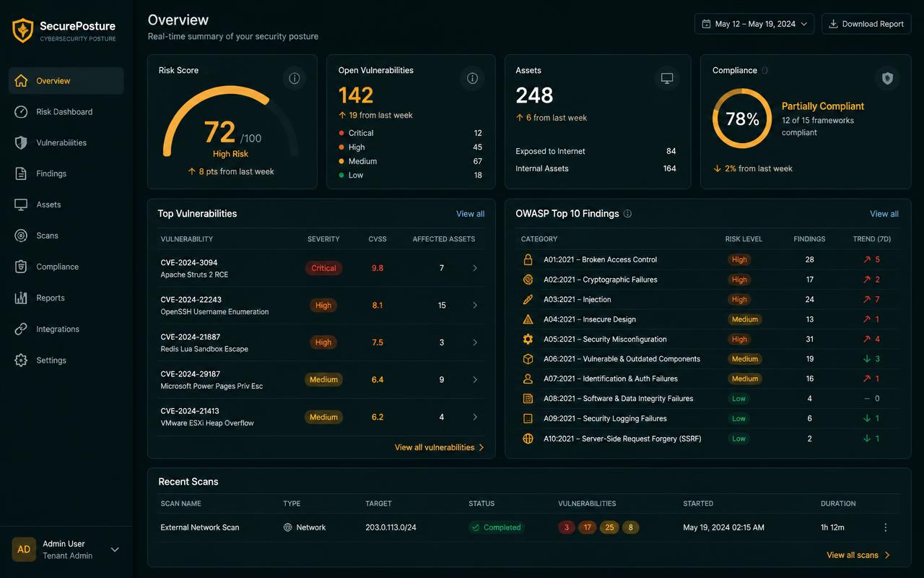Click the View all scans link
924x578 pixels.
(858, 555)
